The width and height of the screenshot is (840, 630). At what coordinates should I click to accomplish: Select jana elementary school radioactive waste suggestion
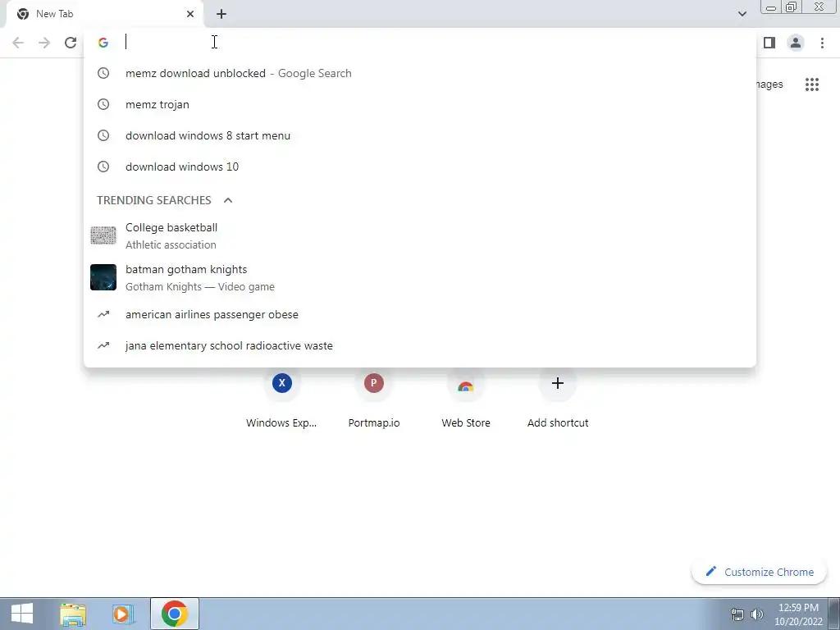click(420, 345)
